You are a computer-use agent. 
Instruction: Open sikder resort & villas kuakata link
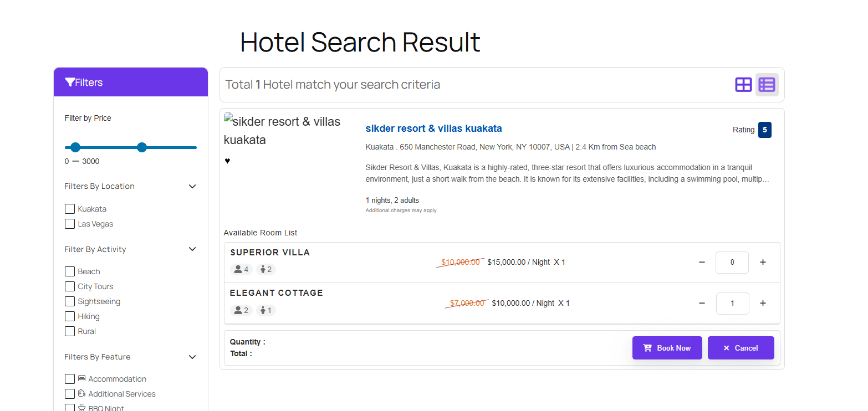click(x=433, y=129)
